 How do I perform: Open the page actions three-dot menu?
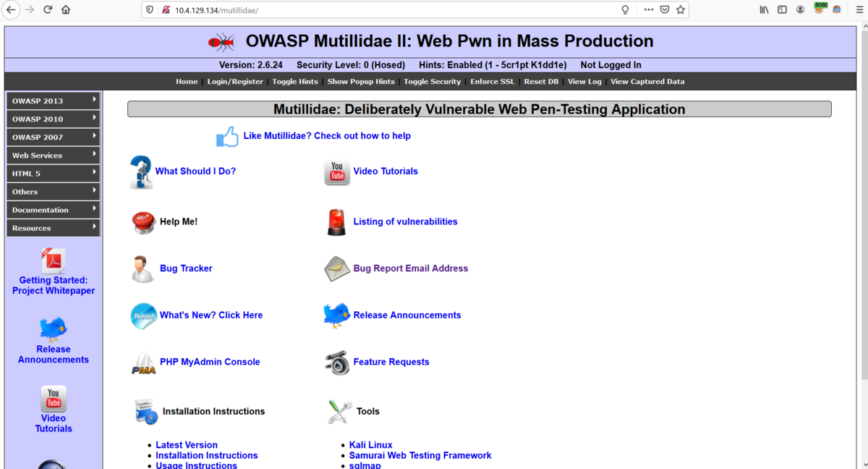[x=648, y=10]
